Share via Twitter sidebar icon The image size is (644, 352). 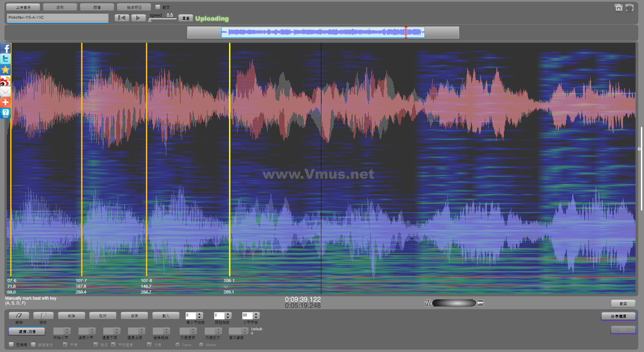pos(5,59)
